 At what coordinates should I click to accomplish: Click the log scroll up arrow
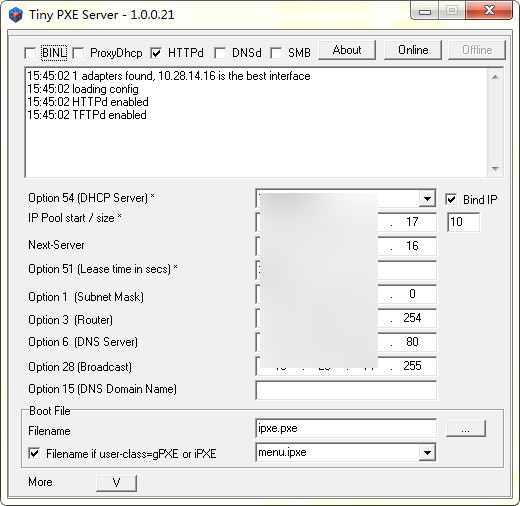pos(495,77)
